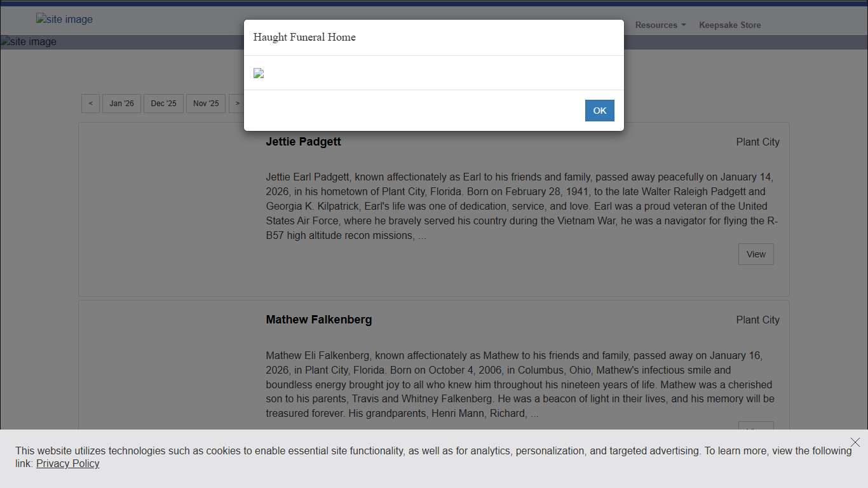Go to next months with the > arrow
The width and height of the screenshot is (868, 488).
click(x=237, y=104)
